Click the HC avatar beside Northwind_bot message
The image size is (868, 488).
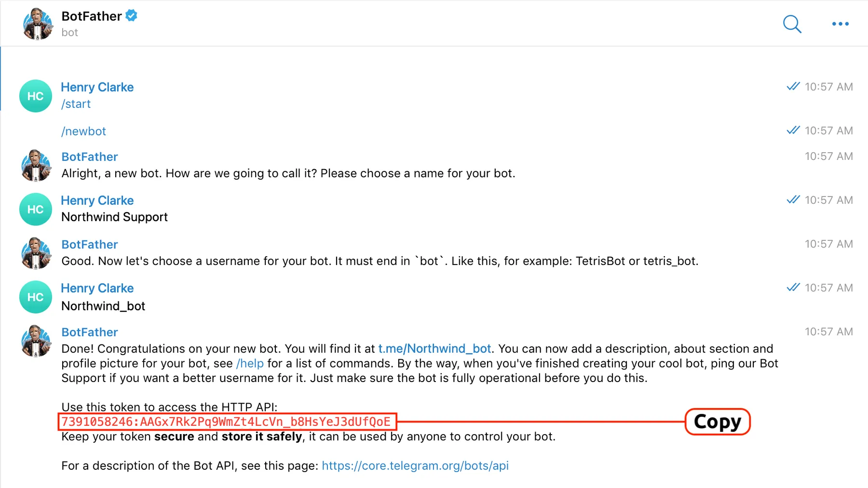(x=36, y=297)
